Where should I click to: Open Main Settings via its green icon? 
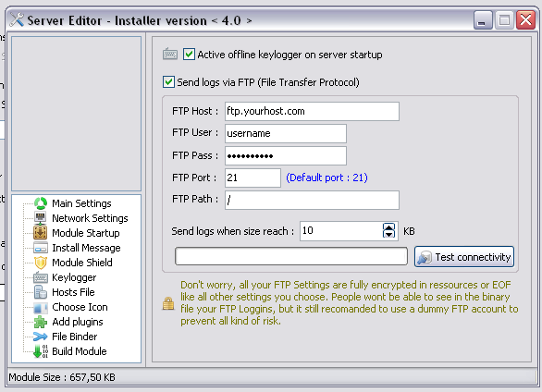click(x=41, y=203)
